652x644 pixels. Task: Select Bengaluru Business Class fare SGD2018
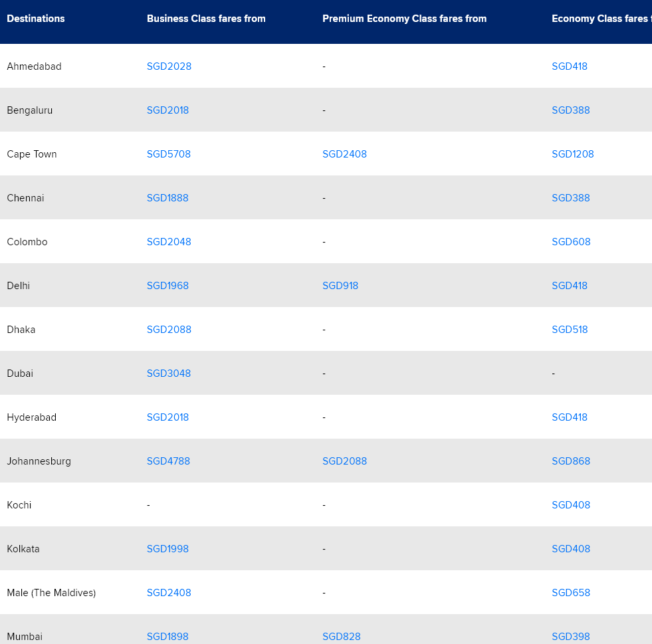[167, 110]
